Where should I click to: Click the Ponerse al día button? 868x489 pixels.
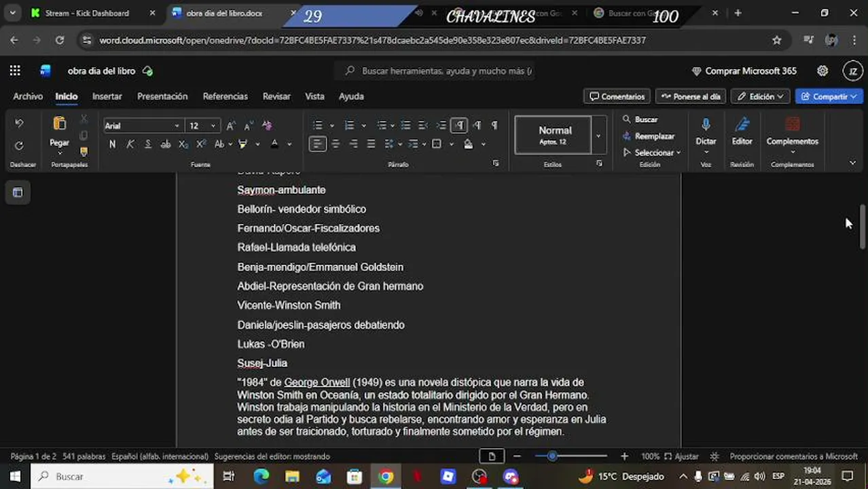click(x=691, y=96)
